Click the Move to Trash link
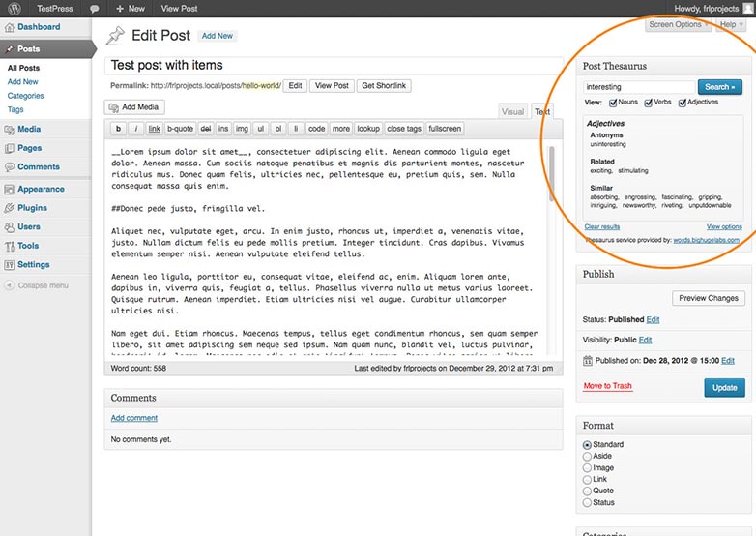Screen dimensions: 756x536 607,386
